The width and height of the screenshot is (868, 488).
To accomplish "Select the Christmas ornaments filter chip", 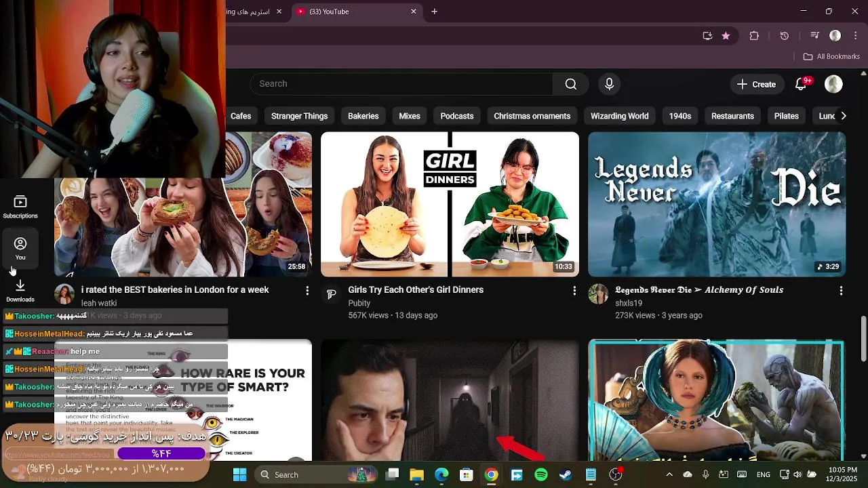I will (x=532, y=116).
